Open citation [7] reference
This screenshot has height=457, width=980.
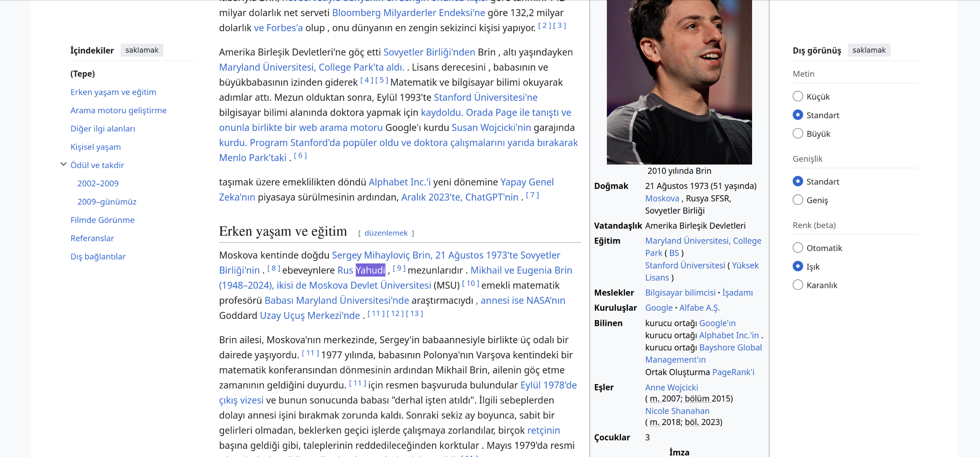tap(532, 195)
